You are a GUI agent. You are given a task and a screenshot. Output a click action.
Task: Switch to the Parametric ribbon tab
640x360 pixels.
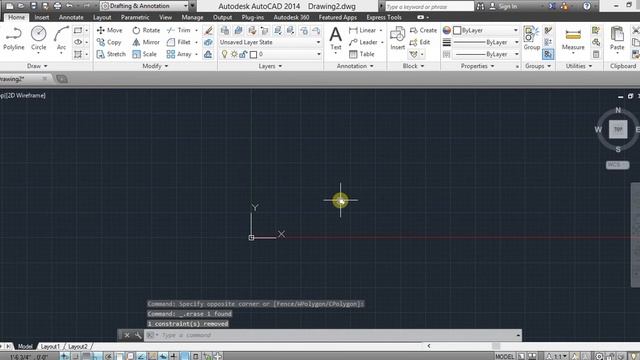[x=135, y=17]
